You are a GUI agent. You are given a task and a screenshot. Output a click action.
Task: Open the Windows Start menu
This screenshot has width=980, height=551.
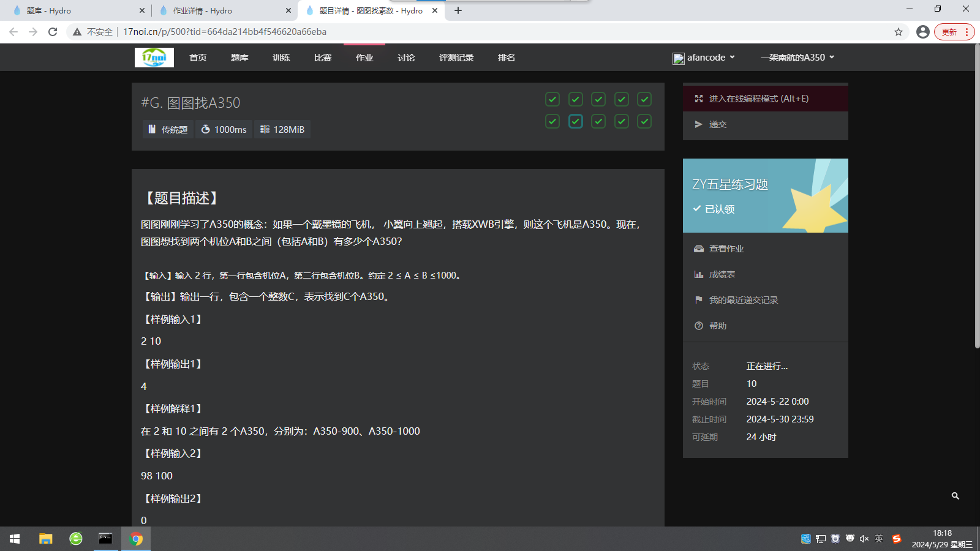click(15, 539)
